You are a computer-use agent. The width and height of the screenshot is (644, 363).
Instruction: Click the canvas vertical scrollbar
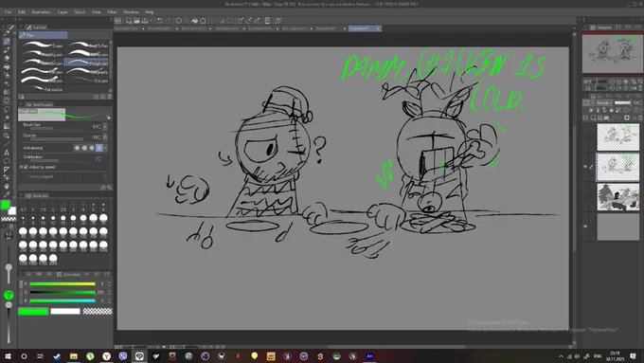click(574, 190)
